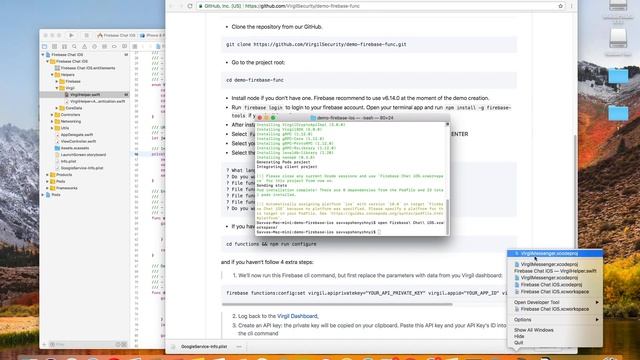Select GoogleService-Info.plist in the project navigator
This screenshot has height=360, width=640.
(82, 168)
